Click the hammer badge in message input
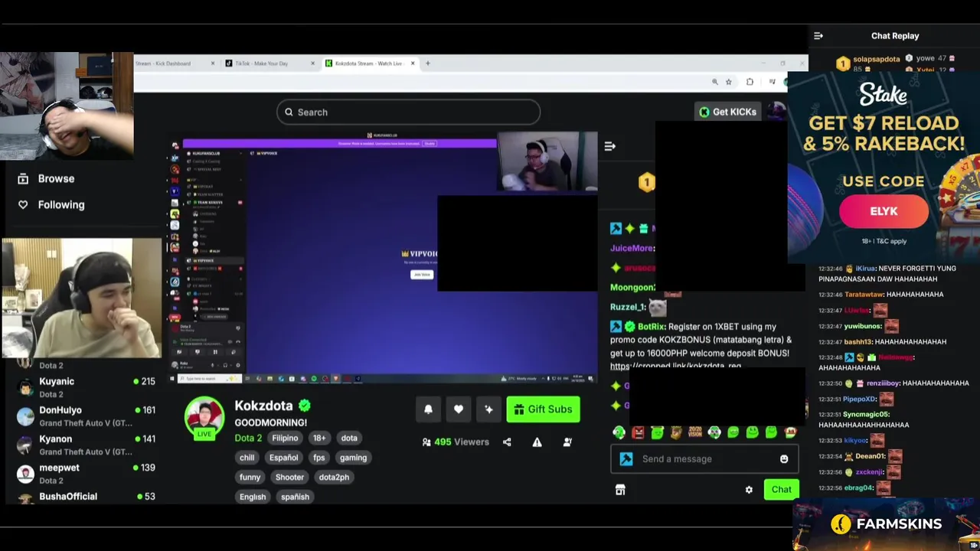Image resolution: width=980 pixels, height=551 pixels. pyautogui.click(x=626, y=459)
